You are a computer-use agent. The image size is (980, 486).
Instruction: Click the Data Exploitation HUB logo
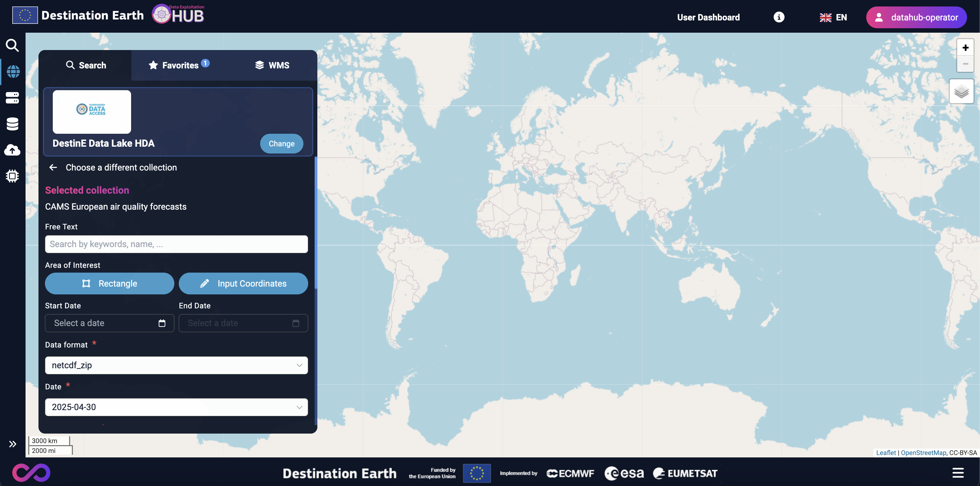[x=178, y=14]
